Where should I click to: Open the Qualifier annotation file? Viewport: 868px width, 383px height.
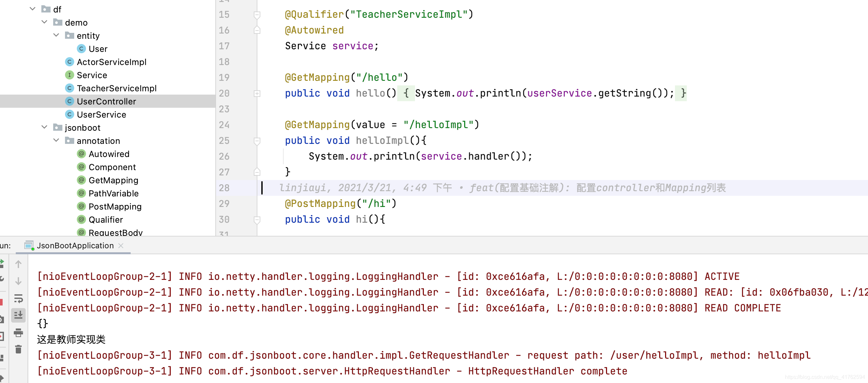tap(105, 220)
